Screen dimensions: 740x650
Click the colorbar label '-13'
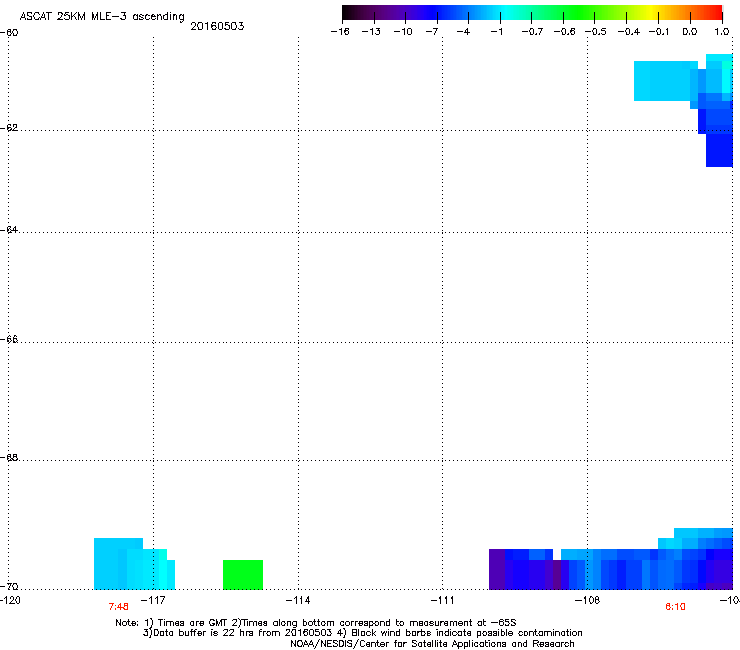371,32
